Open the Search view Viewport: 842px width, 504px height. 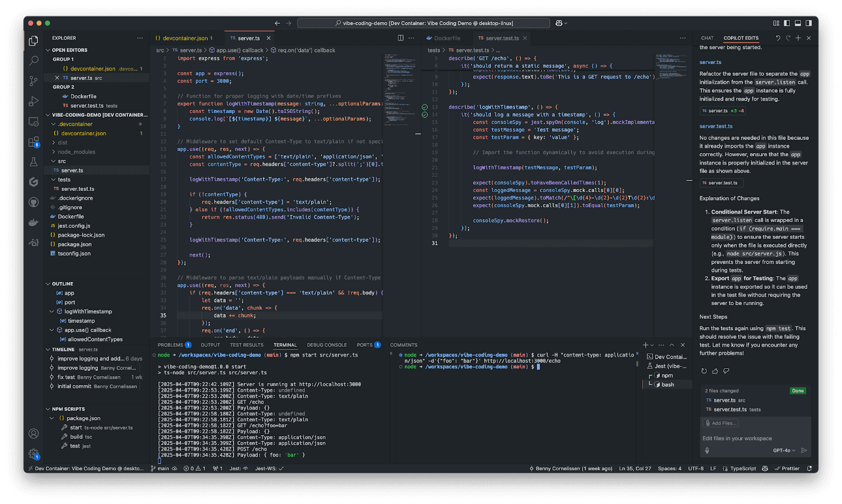[33, 61]
